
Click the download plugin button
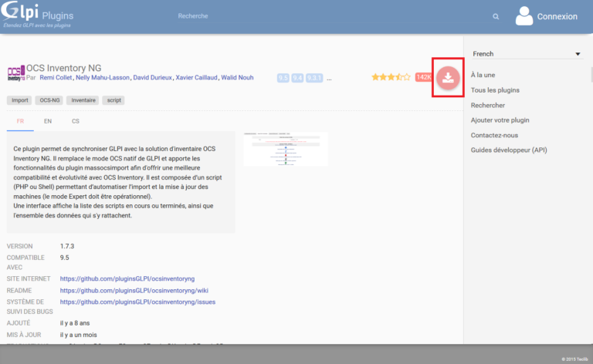(447, 77)
